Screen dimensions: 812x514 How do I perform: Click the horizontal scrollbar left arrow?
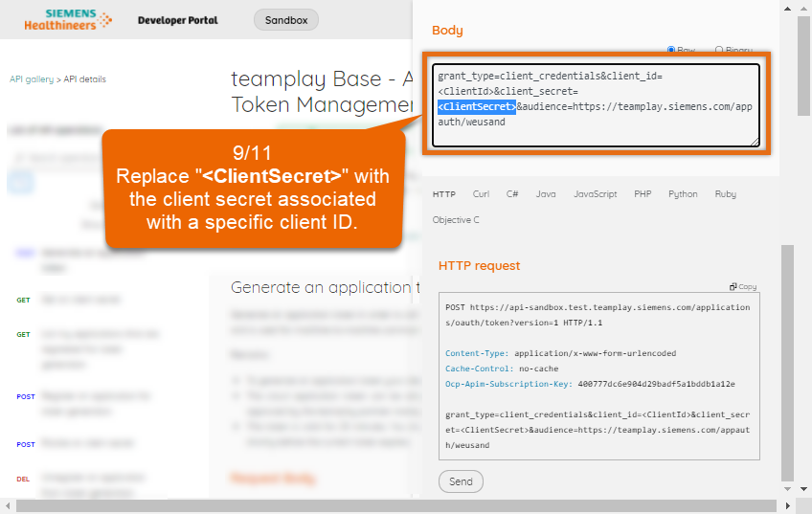click(8, 505)
